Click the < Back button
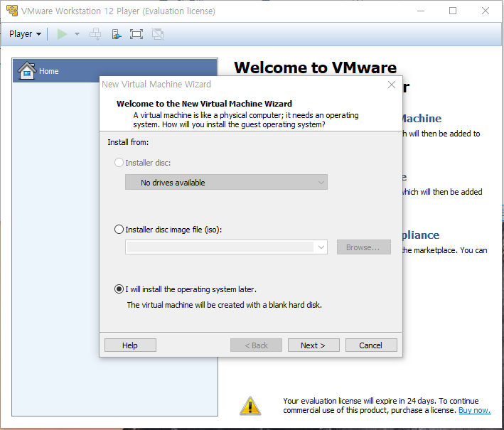Image resolution: width=504 pixels, height=430 pixels. pyautogui.click(x=256, y=345)
